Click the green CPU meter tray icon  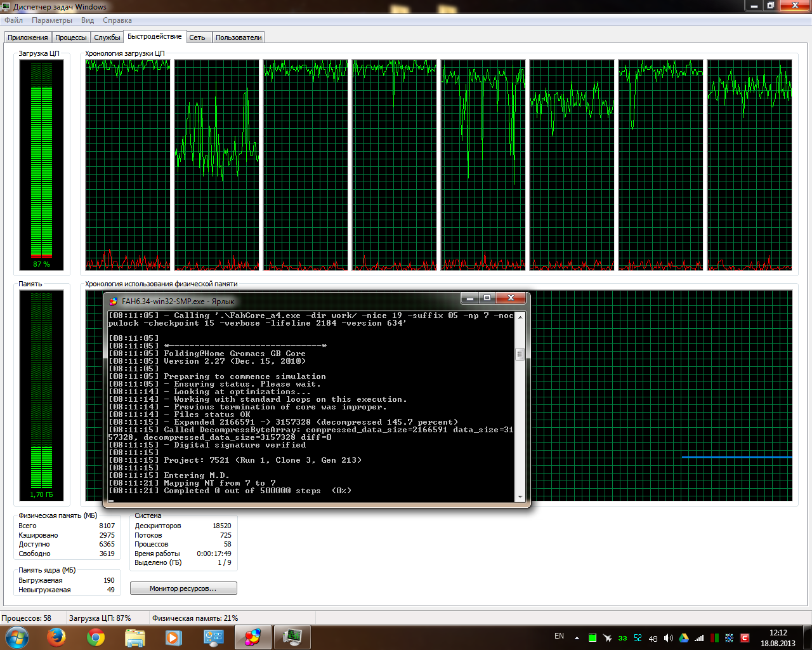(x=593, y=638)
